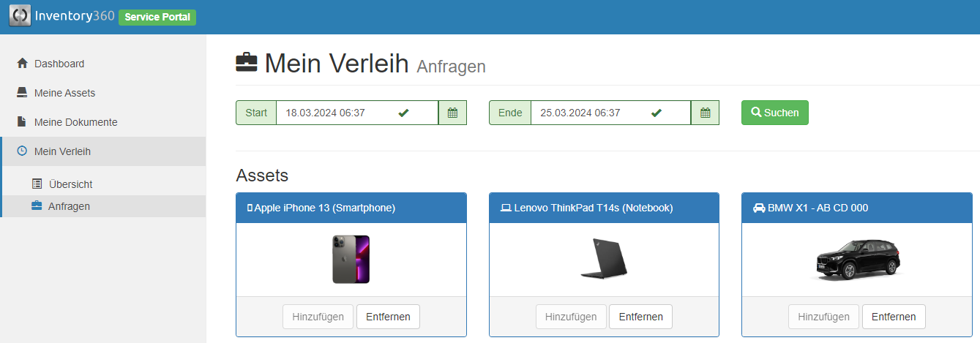Click the Mein Verleih clock icon

click(x=22, y=151)
